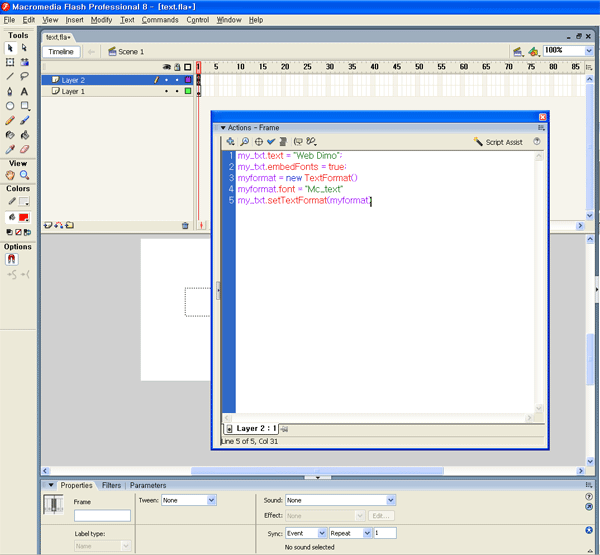The image size is (600, 555).
Task: Open the zoom 100% dropdown
Action: coord(589,51)
